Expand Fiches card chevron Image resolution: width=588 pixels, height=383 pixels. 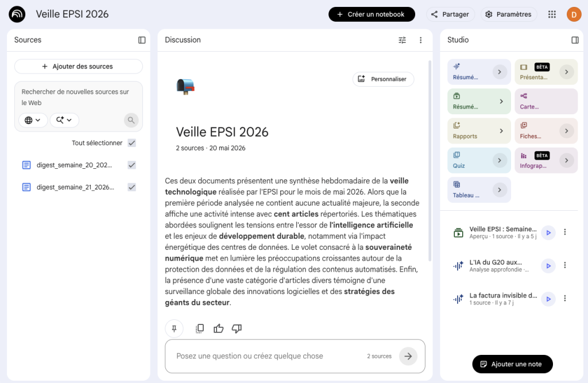(567, 131)
